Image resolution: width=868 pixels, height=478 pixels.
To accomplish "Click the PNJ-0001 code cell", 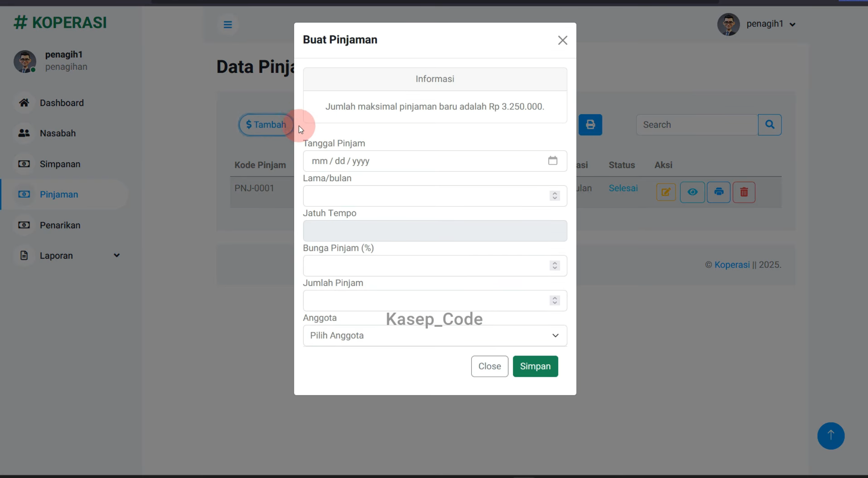I will pyautogui.click(x=254, y=188).
